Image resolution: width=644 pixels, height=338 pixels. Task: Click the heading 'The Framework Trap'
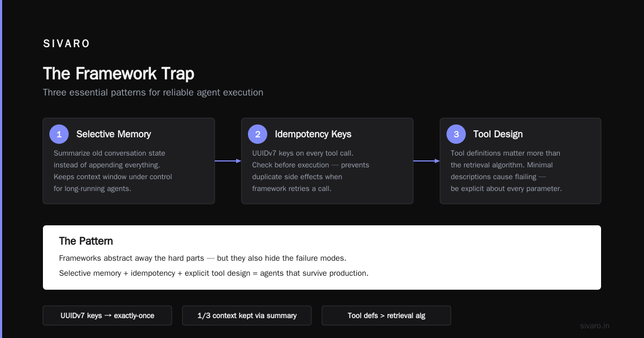(119, 74)
